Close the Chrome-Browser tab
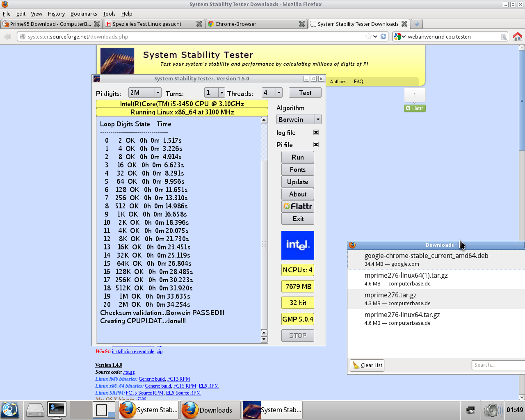The width and height of the screenshot is (525, 420). pos(302,24)
